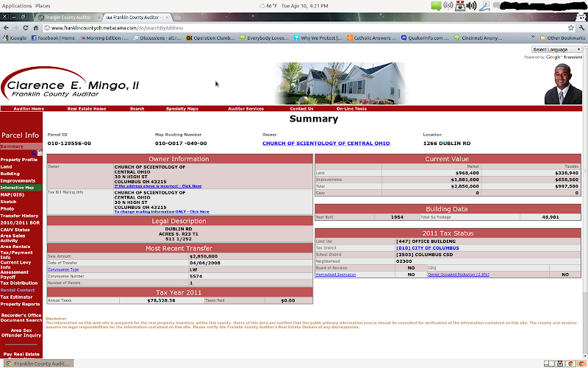The image size is (588, 368).
Task: Open the Applications menu
Action: [17, 6]
